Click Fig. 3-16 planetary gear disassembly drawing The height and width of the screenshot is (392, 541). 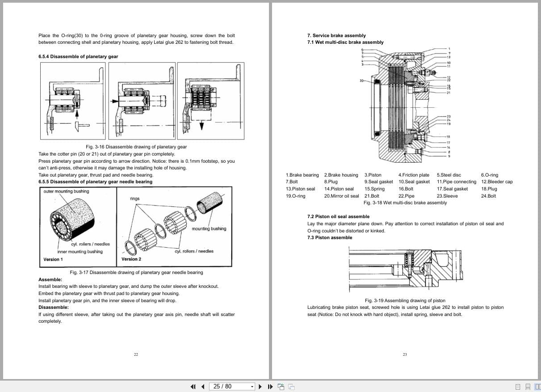[142, 100]
